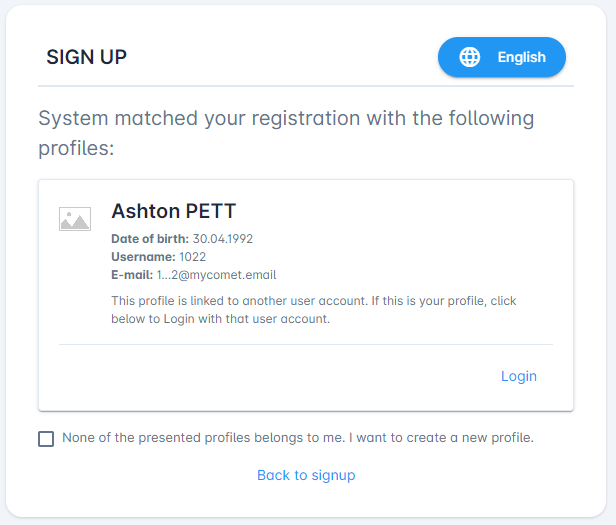Screen dimensions: 616x525
Task: Tick the 'None of the presented profiles' checkbox
Action: point(46,438)
